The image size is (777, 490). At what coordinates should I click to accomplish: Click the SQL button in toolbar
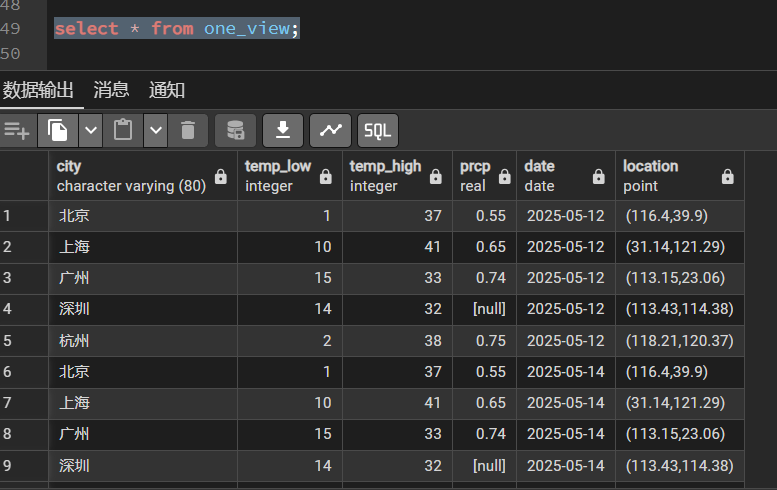tap(378, 131)
